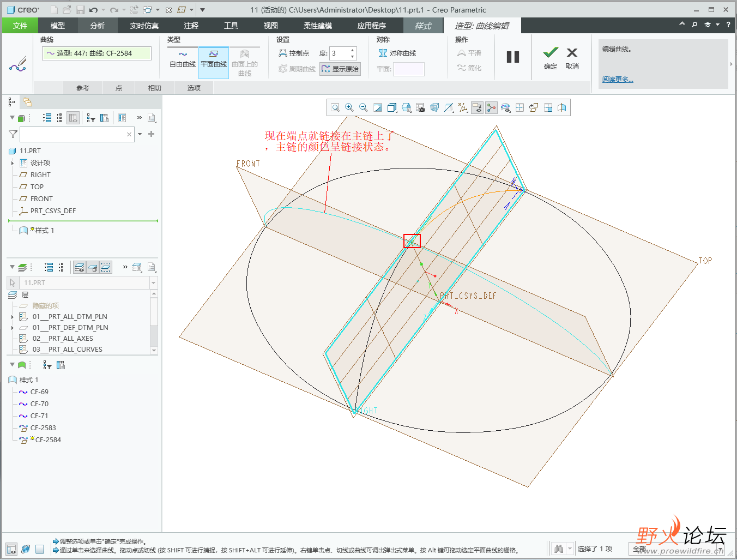The image size is (737, 560).
Task: Switch to the 注释 ribbon tab
Action: [x=191, y=26]
